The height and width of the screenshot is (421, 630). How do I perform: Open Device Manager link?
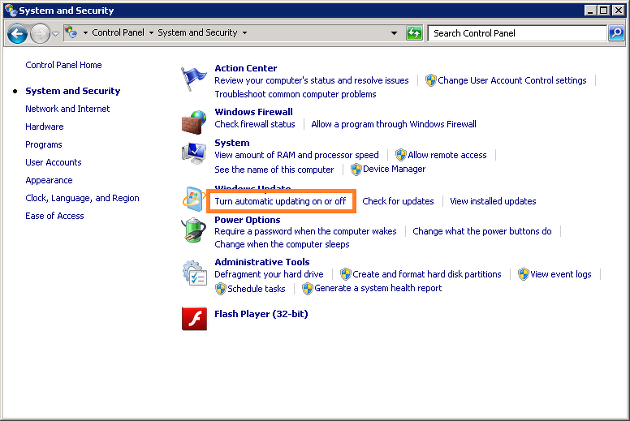tap(394, 169)
